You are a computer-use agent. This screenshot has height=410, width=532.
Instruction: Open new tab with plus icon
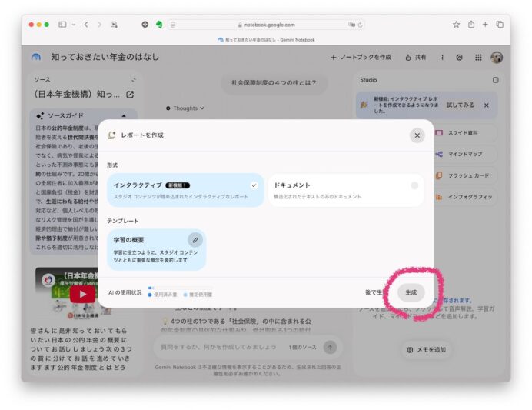485,24
